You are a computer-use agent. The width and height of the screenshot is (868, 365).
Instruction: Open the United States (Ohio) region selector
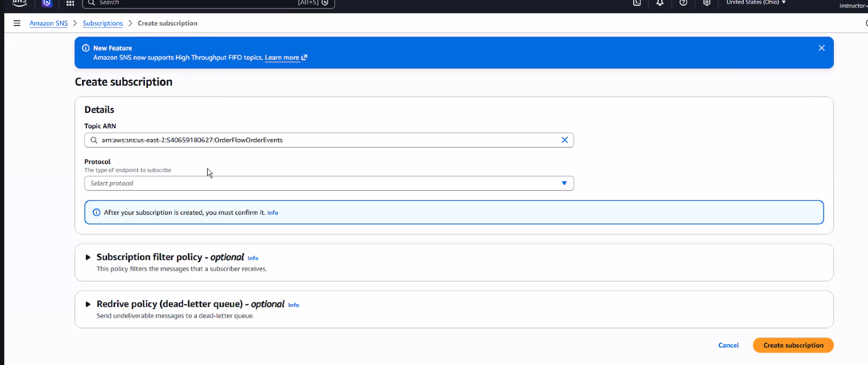pos(756,3)
